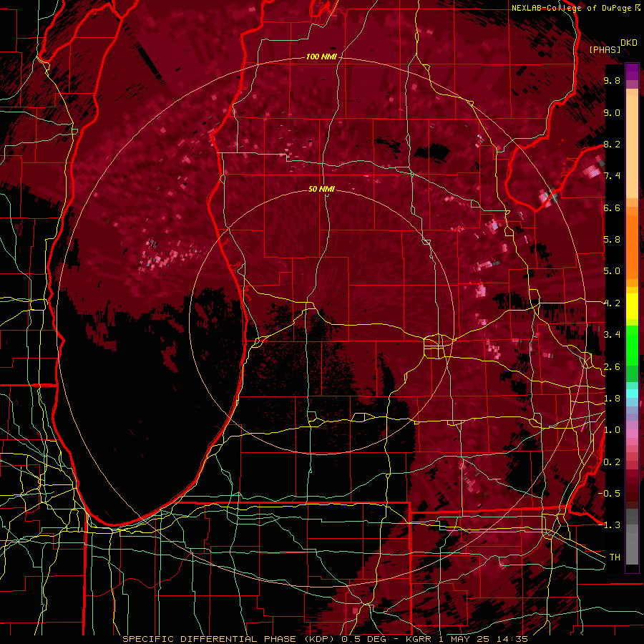Pick the peach band on the color scale

(x=632, y=144)
